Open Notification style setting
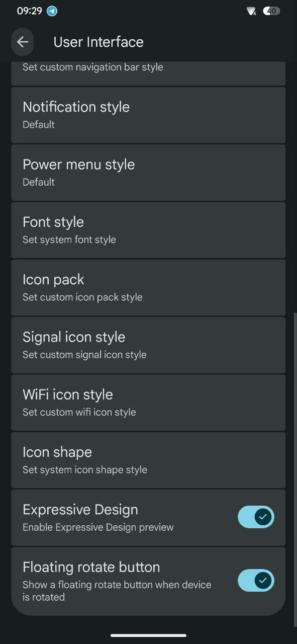This screenshot has width=297, height=644. click(x=148, y=115)
